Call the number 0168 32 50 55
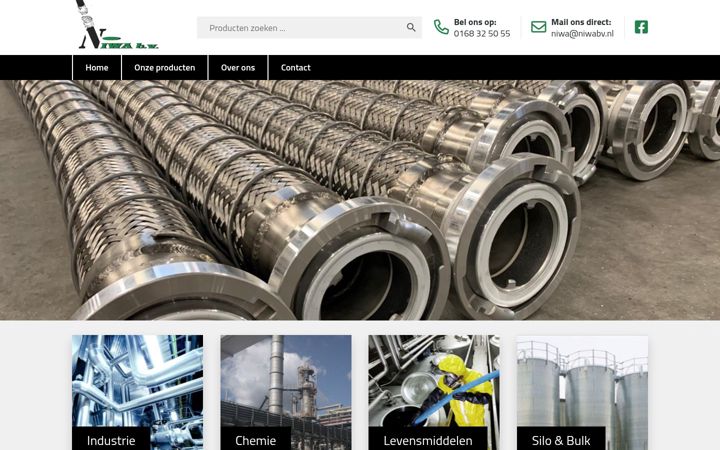Screen dimensions: 720x450 (x=482, y=34)
